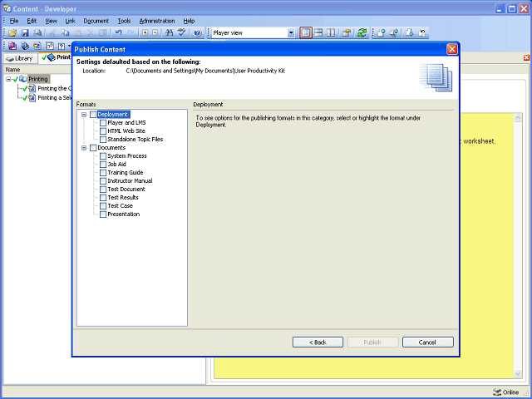Click the scrollbar down arrow in yellow pane
532x399 pixels.
pyautogui.click(x=517, y=374)
